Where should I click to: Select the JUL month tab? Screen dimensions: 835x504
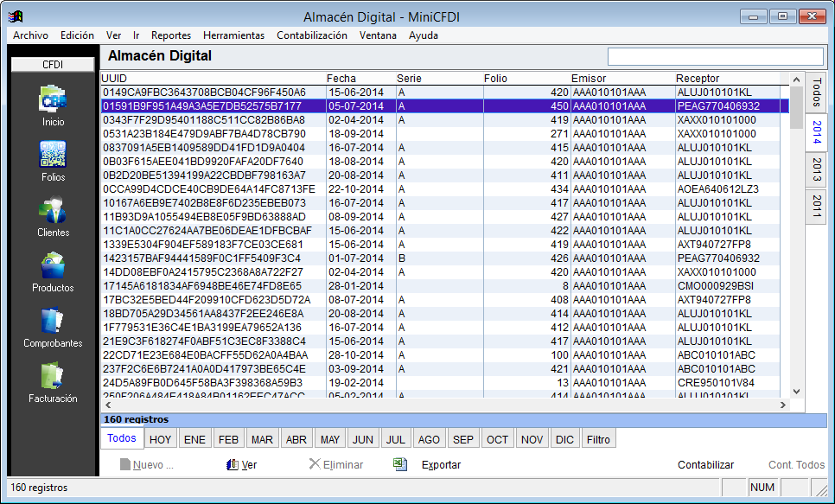(x=396, y=439)
